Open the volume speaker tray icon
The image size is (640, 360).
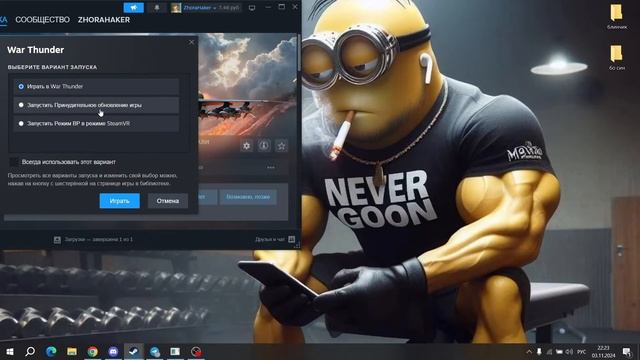click(569, 351)
